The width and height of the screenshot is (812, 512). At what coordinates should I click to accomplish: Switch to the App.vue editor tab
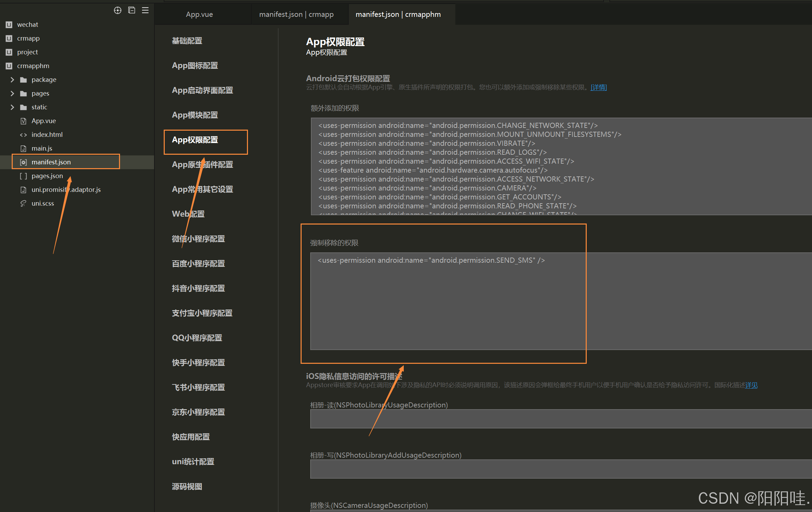point(199,14)
